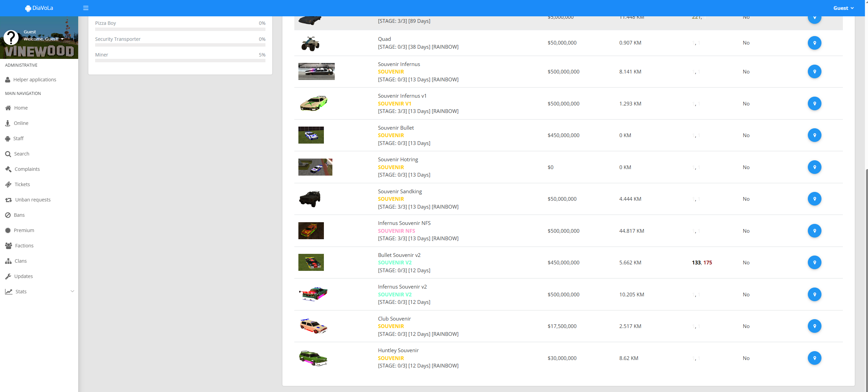Screen dimensions: 868x392
Task: Expand the Stats menu chevron
Action: point(72,291)
